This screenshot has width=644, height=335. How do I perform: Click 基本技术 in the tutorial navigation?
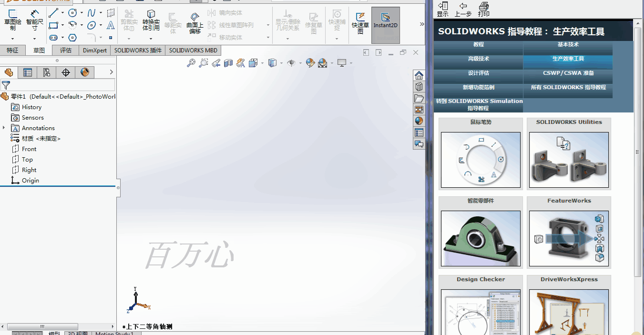[568, 46]
